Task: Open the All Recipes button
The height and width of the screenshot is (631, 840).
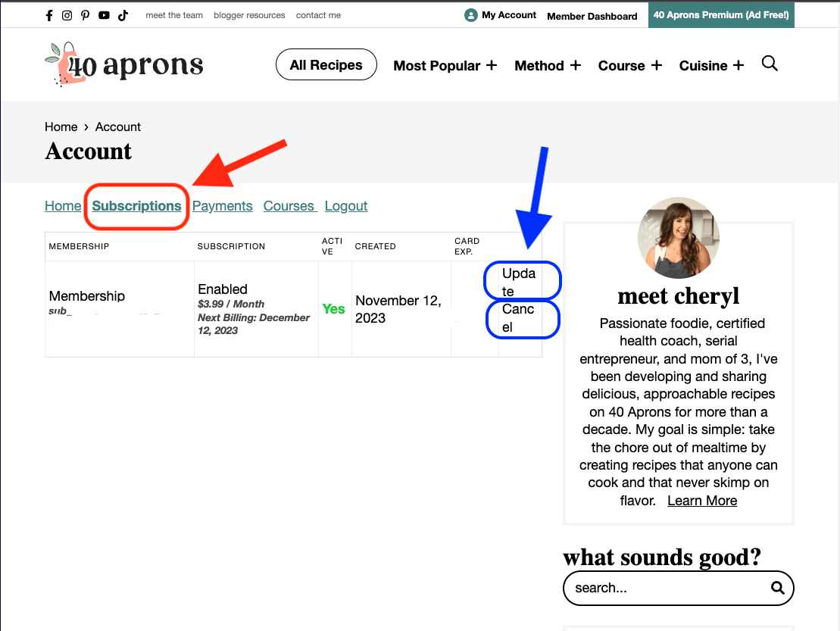Action: point(326,65)
